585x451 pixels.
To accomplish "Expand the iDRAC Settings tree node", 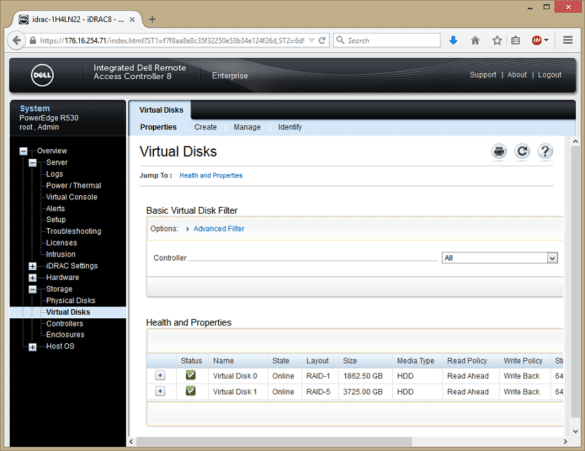I will [x=32, y=266].
